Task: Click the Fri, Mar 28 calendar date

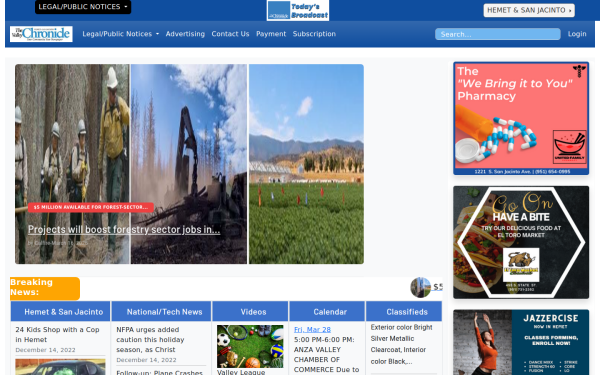Action: (x=312, y=329)
